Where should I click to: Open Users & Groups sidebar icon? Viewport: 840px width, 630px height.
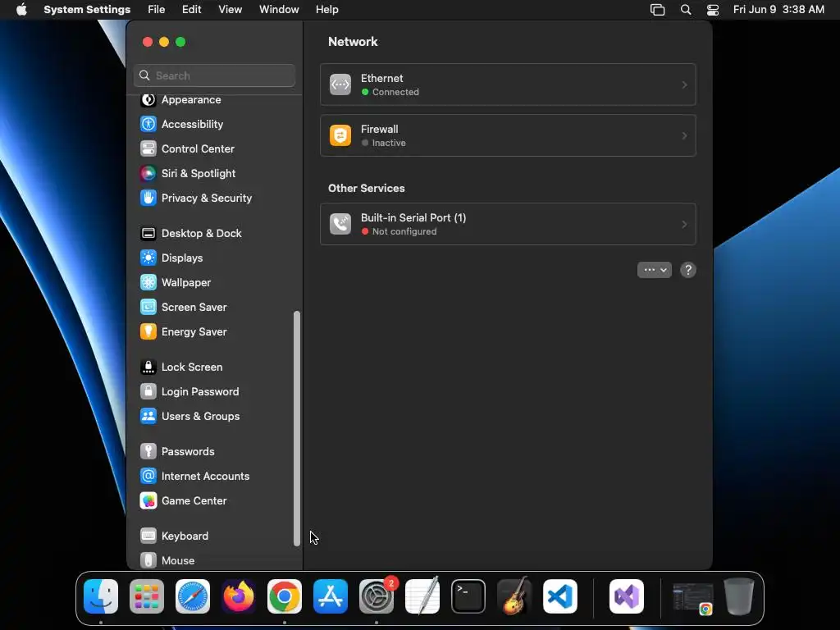click(x=148, y=417)
